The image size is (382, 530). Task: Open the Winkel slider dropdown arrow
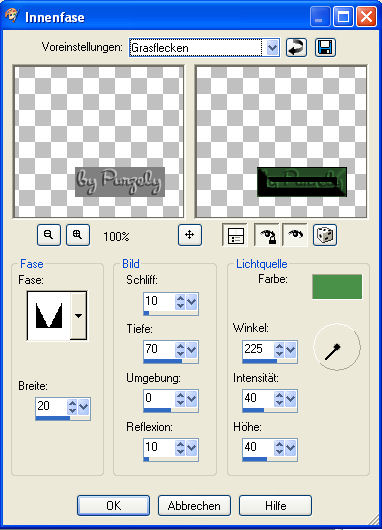[290, 350]
